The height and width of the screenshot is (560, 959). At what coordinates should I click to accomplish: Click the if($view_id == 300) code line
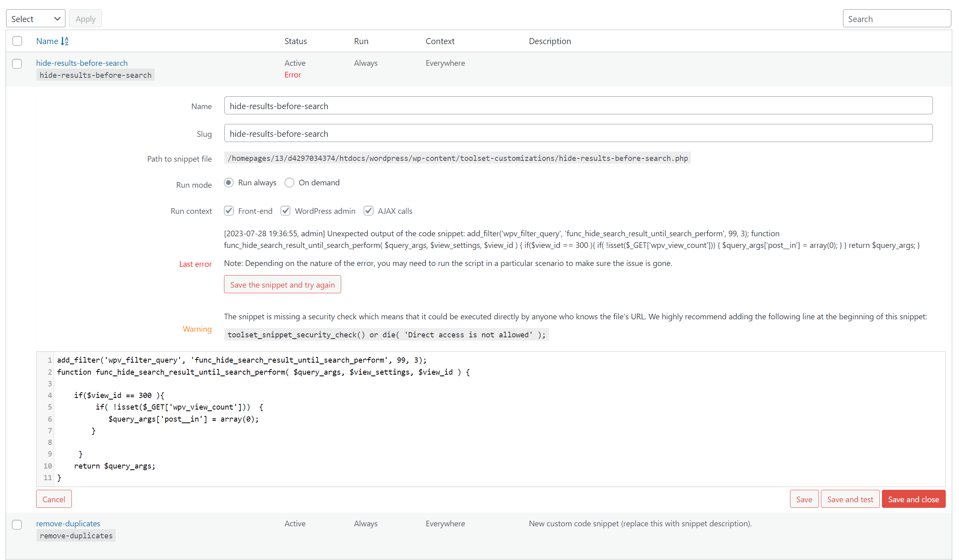(119, 395)
